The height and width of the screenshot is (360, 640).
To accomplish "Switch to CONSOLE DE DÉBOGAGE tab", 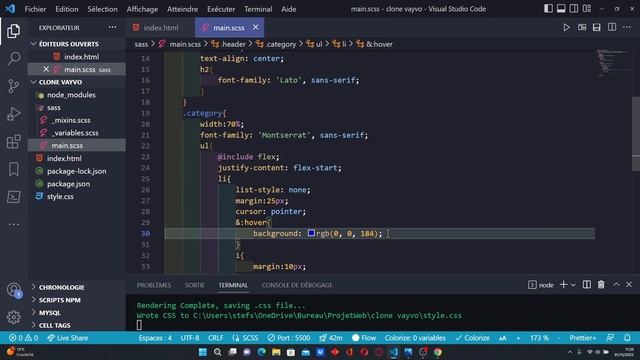I will tap(297, 285).
